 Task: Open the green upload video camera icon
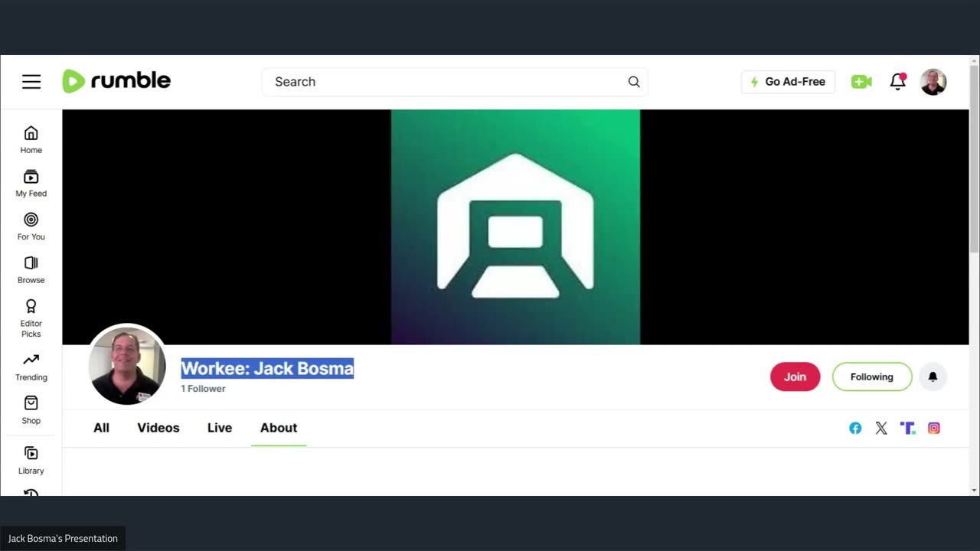861,82
